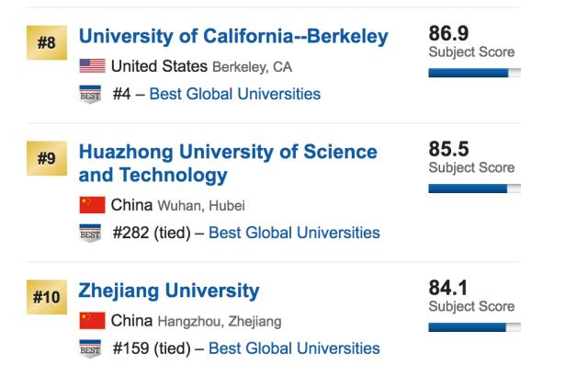Click the #9 rank badge
588x377 pixels.
point(46,158)
